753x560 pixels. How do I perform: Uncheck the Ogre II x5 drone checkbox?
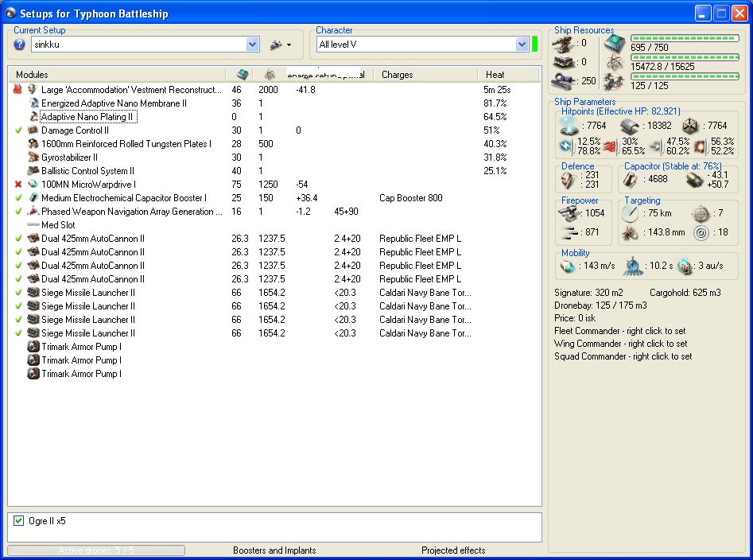point(19,521)
